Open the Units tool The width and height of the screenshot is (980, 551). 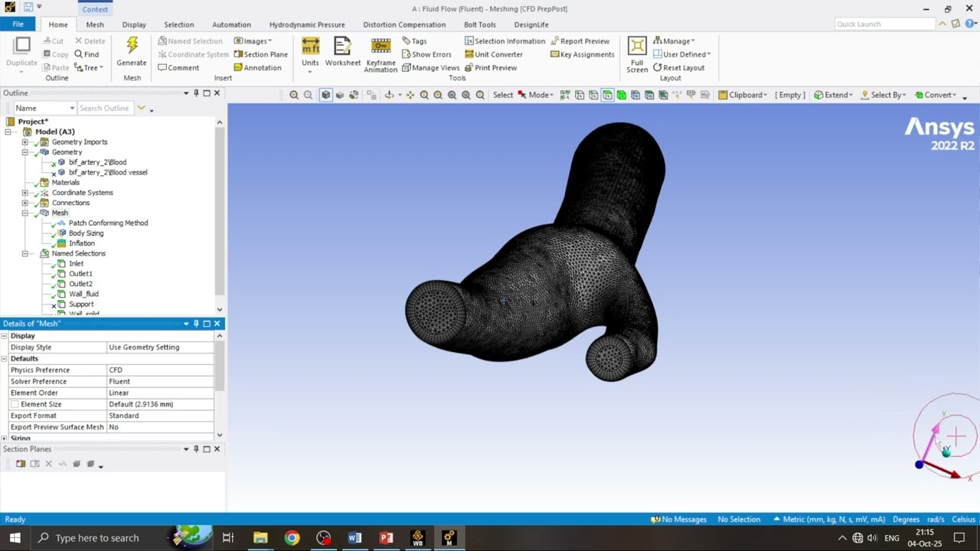[310, 54]
